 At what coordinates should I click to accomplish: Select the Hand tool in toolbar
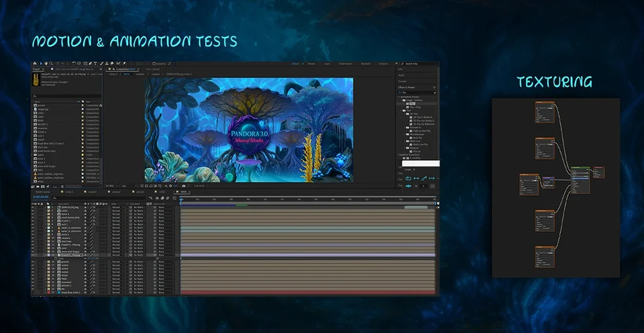click(x=46, y=64)
